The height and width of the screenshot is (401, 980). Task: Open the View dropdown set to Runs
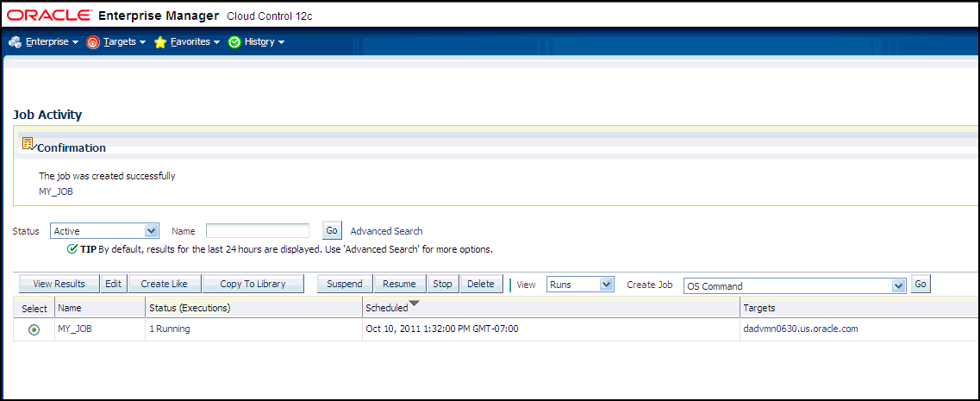click(581, 285)
